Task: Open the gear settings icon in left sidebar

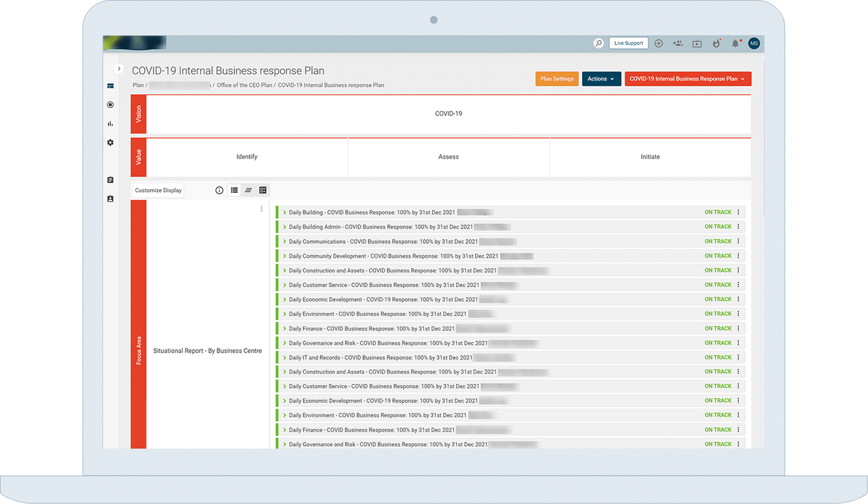Action: point(110,143)
